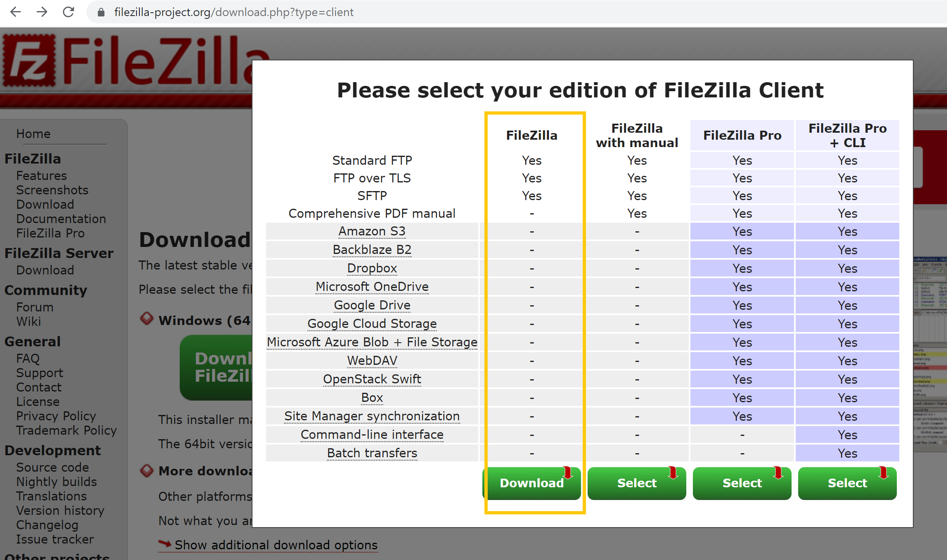Open Version history in sidebar
The height and width of the screenshot is (560, 947).
tap(60, 511)
